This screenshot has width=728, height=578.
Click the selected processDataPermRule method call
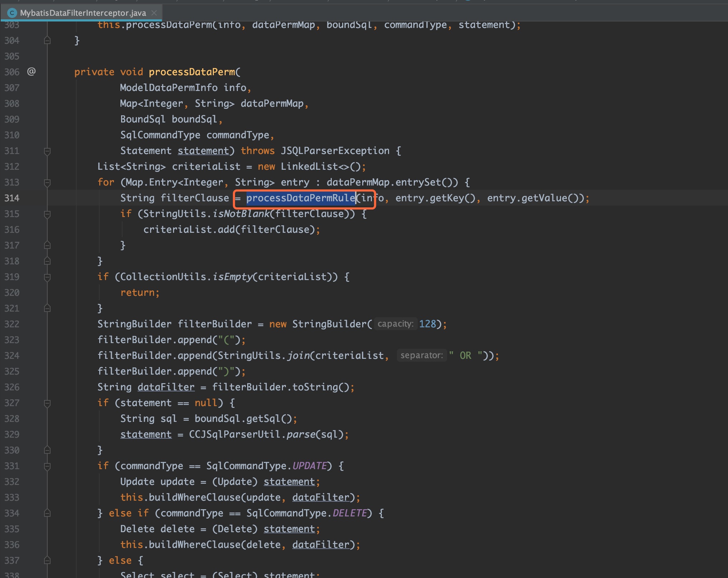point(301,198)
